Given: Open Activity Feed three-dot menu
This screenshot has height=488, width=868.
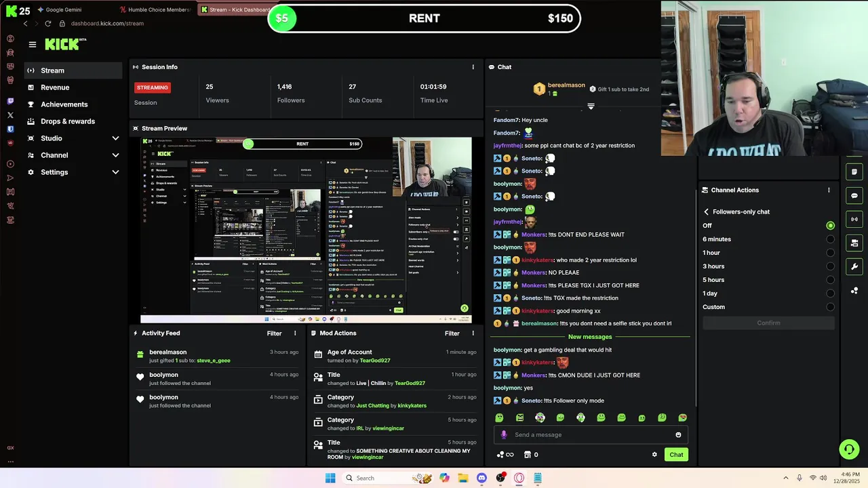Looking at the screenshot, I should point(295,333).
